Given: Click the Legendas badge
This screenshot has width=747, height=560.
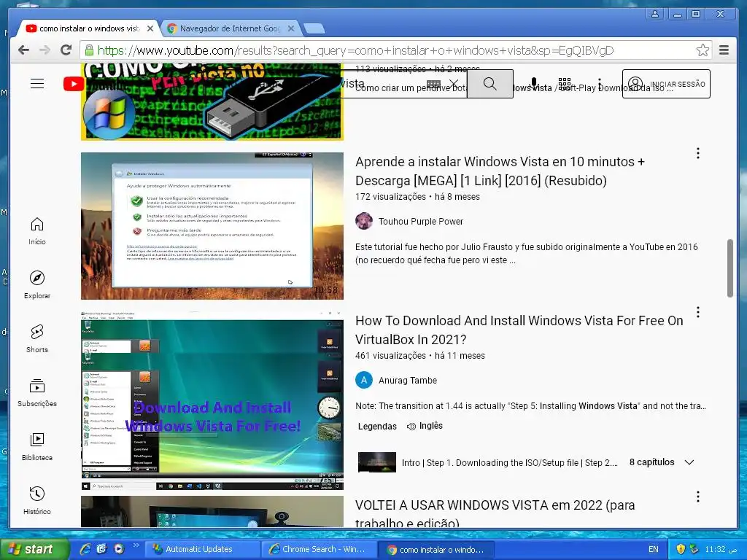Looking at the screenshot, I should [377, 426].
